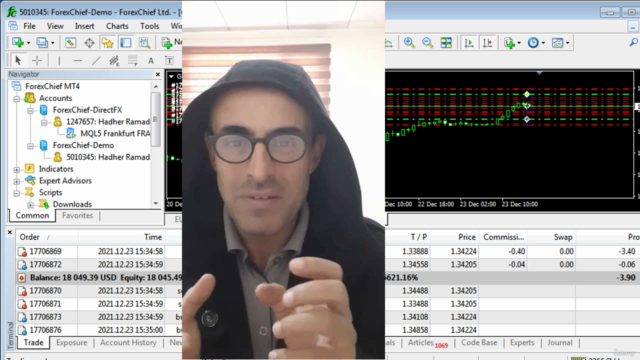
Task: Open the Journal terminal tab
Action: click(560, 343)
